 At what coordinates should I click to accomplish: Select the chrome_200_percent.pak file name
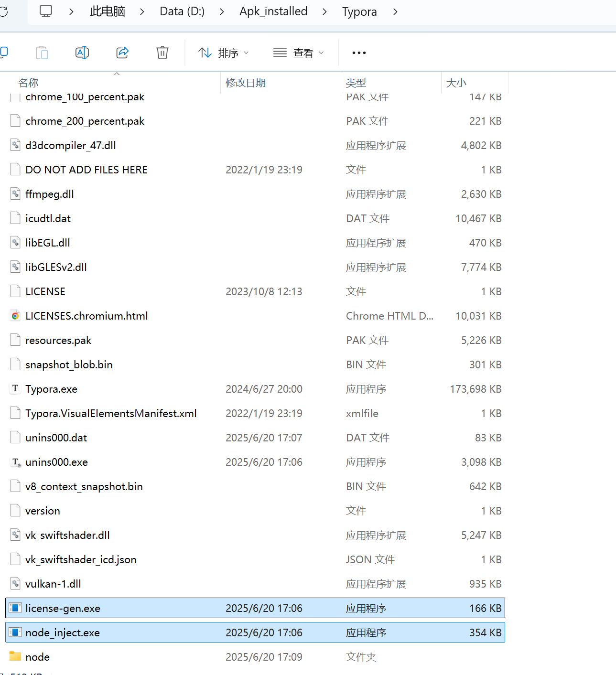85,121
